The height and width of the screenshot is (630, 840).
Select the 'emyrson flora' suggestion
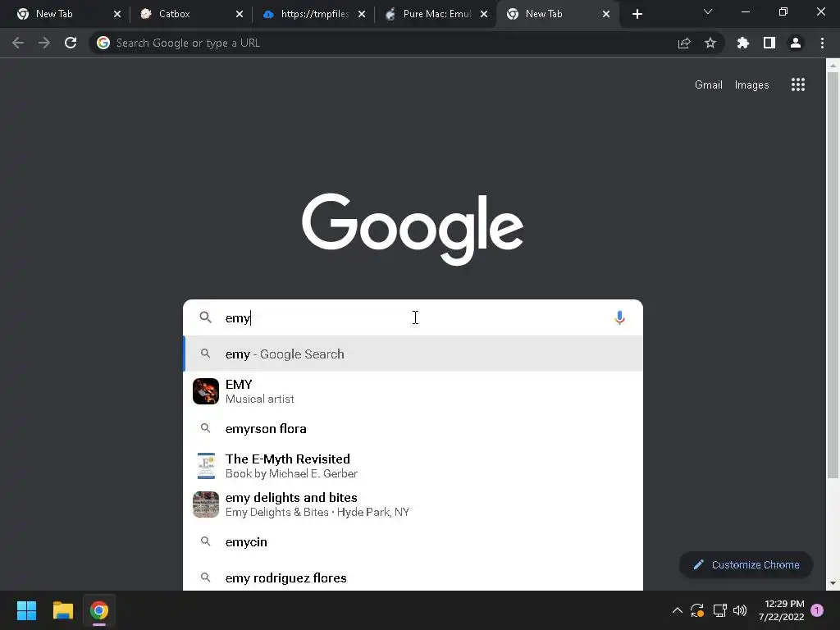pyautogui.click(x=413, y=428)
